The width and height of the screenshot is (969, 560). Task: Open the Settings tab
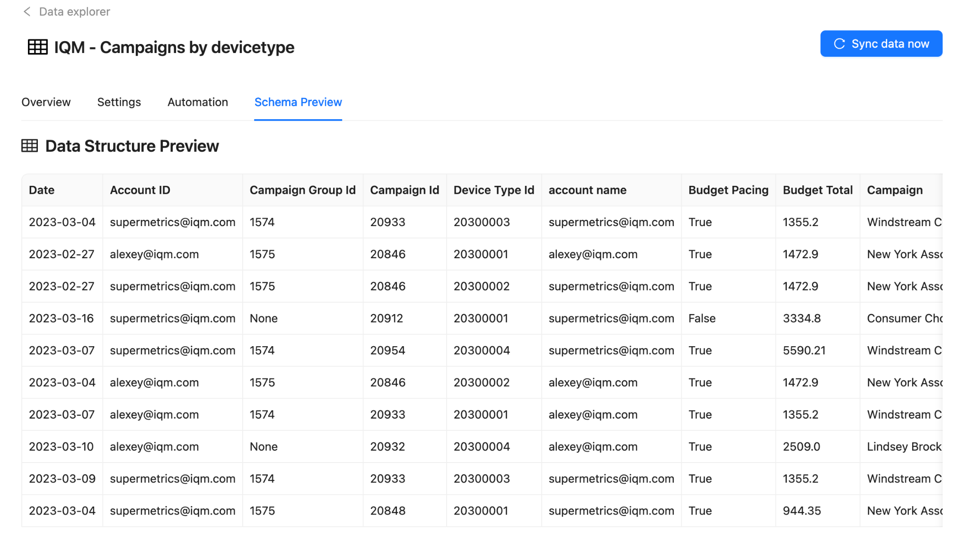(119, 102)
